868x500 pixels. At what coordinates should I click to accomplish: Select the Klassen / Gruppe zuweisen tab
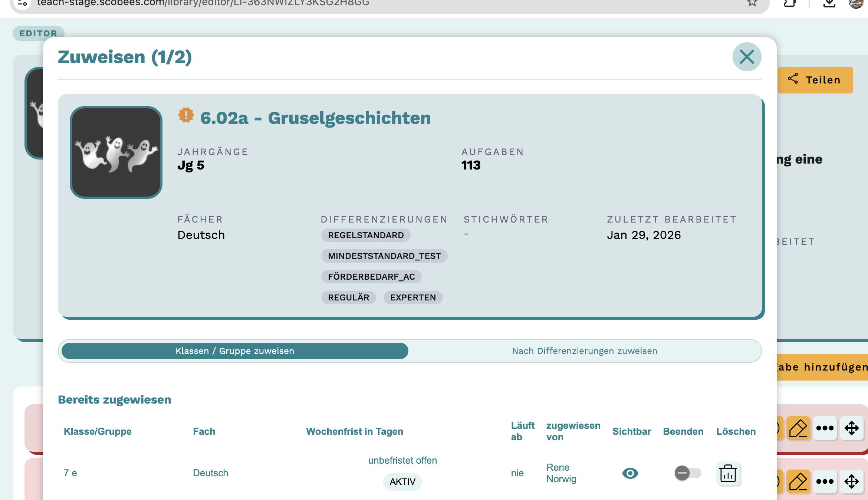coord(235,351)
